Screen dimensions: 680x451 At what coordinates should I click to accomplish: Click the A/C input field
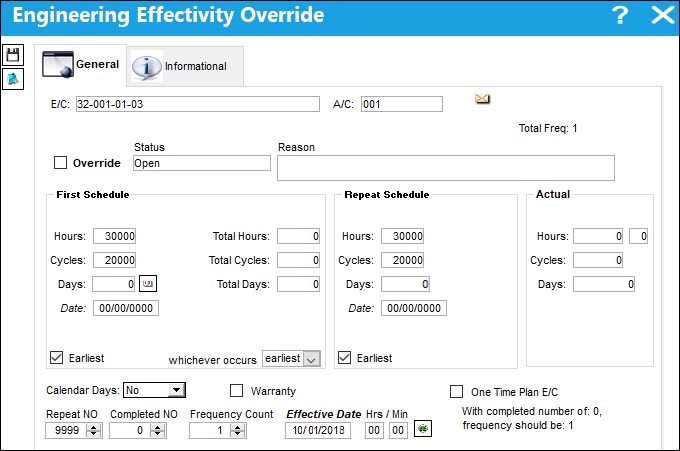(x=402, y=104)
